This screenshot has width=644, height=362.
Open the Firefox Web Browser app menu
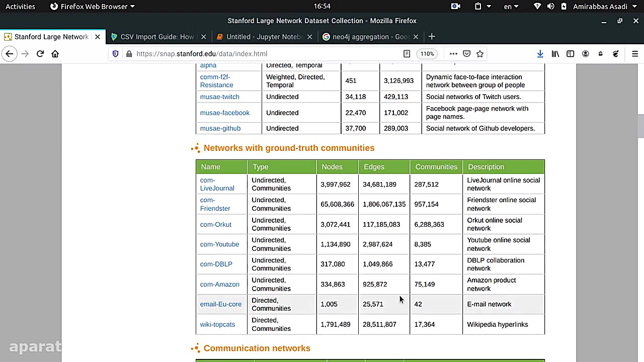pyautogui.click(x=93, y=7)
